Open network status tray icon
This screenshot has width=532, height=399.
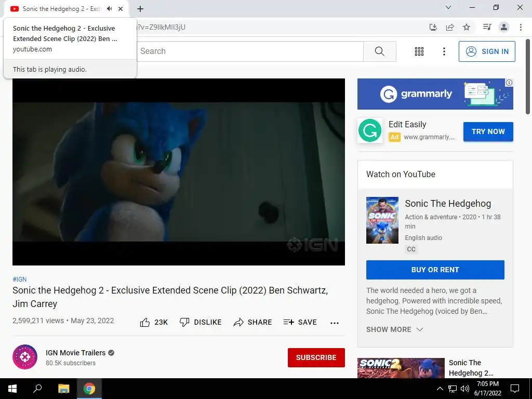[453, 389]
